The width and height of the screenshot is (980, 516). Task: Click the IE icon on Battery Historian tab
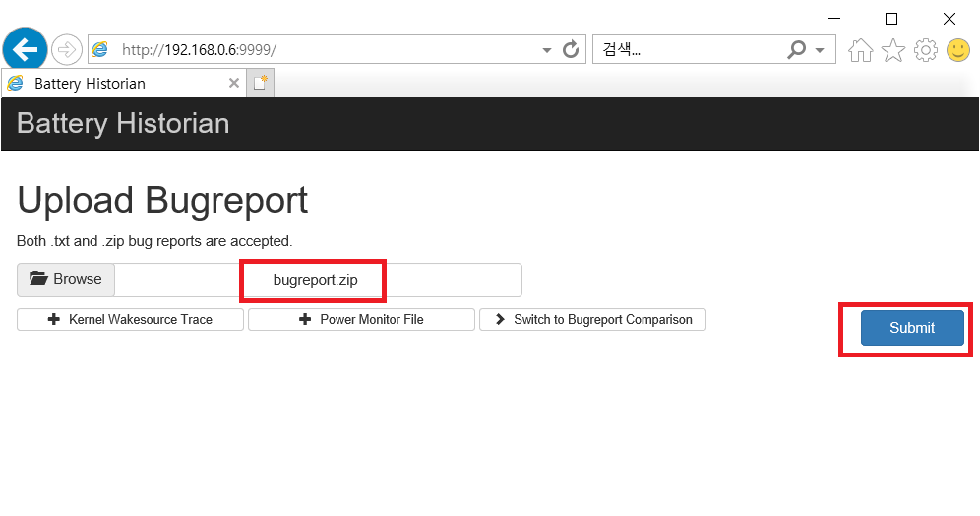click(x=16, y=83)
